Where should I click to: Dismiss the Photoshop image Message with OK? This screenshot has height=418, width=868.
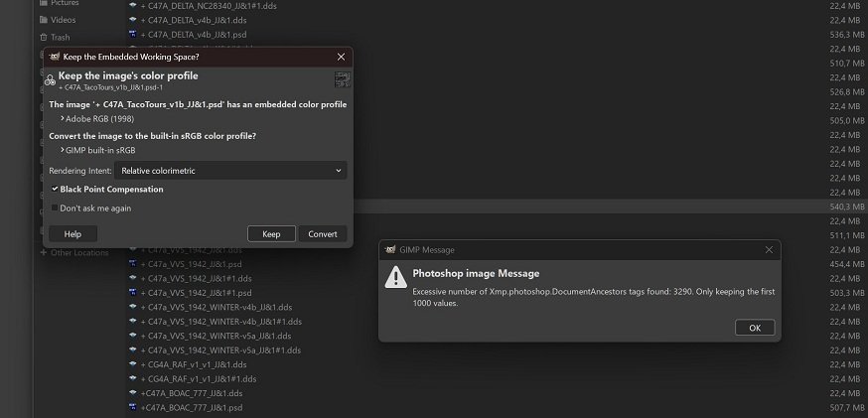point(754,328)
